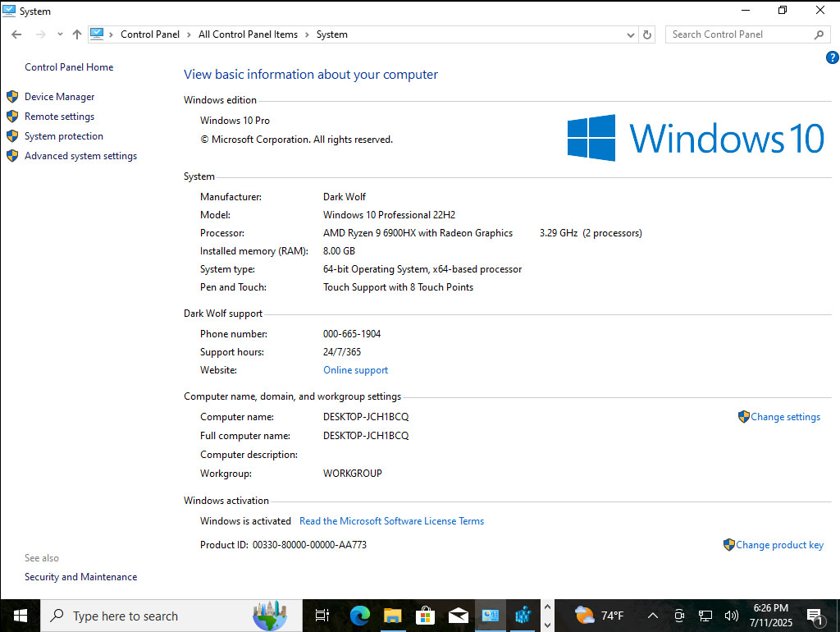Open address bar history dropdown
840x632 pixels.
point(631,34)
